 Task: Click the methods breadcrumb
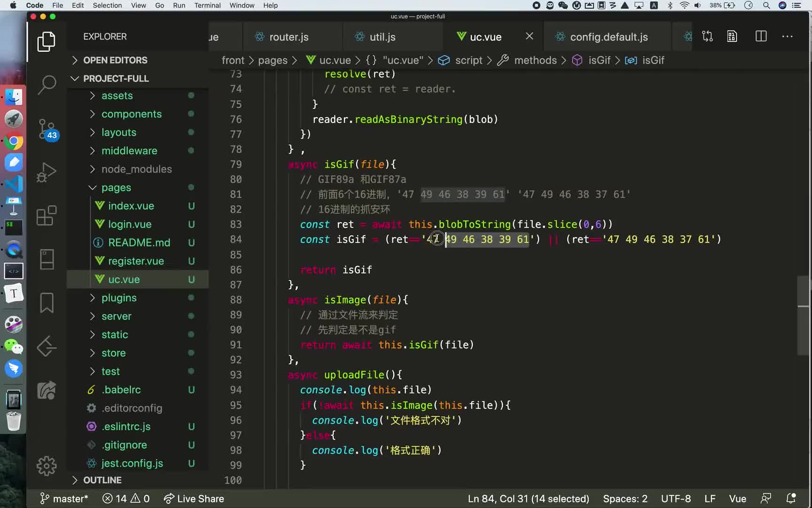point(535,60)
